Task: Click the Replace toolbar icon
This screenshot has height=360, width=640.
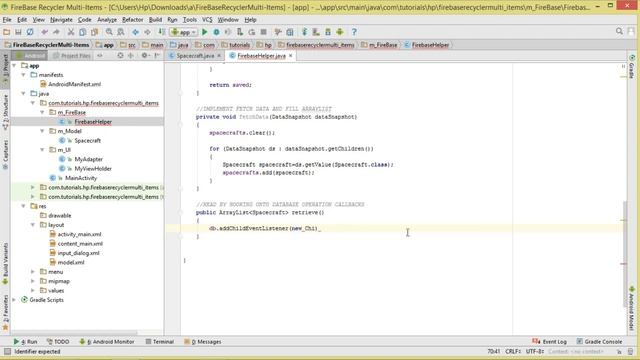Action: [121, 32]
